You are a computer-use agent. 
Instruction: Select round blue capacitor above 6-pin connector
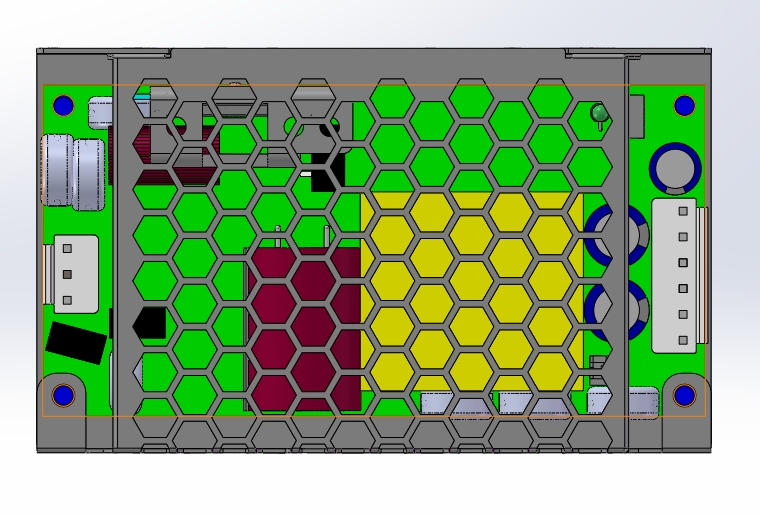pos(675,168)
